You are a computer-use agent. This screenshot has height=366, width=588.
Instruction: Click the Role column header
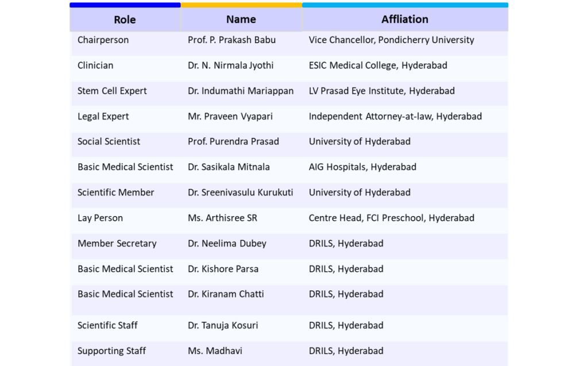tap(125, 20)
